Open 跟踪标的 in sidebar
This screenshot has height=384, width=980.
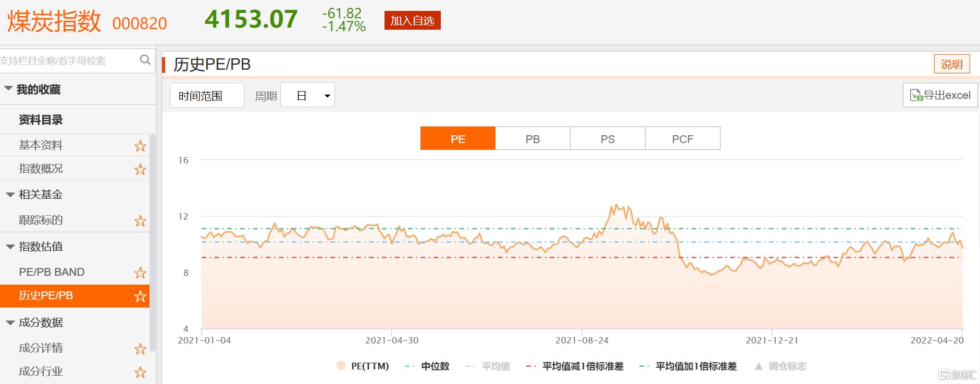(41, 220)
